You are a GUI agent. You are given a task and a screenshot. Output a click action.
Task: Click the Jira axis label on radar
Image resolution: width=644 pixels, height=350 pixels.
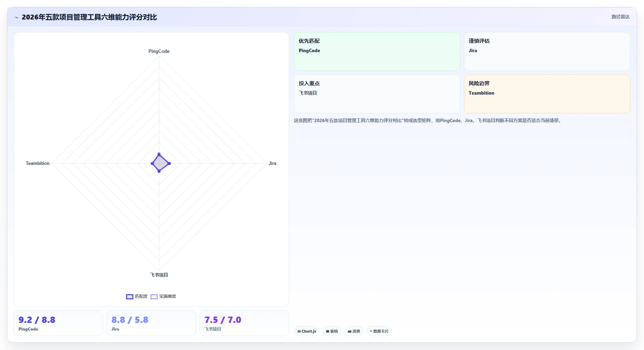point(272,163)
